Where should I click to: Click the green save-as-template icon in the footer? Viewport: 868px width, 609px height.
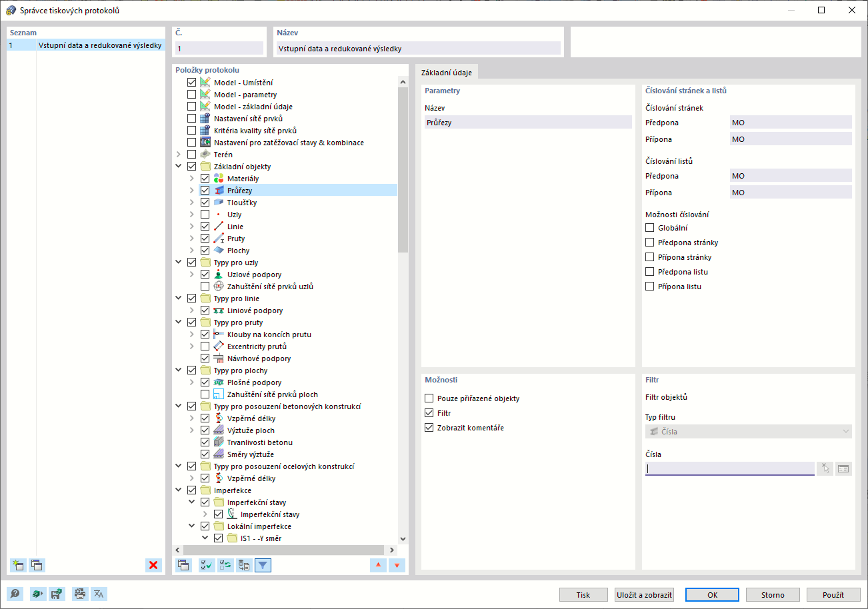pyautogui.click(x=57, y=594)
